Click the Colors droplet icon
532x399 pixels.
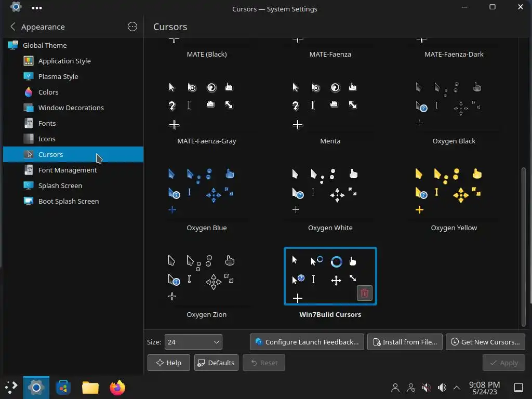click(x=29, y=92)
